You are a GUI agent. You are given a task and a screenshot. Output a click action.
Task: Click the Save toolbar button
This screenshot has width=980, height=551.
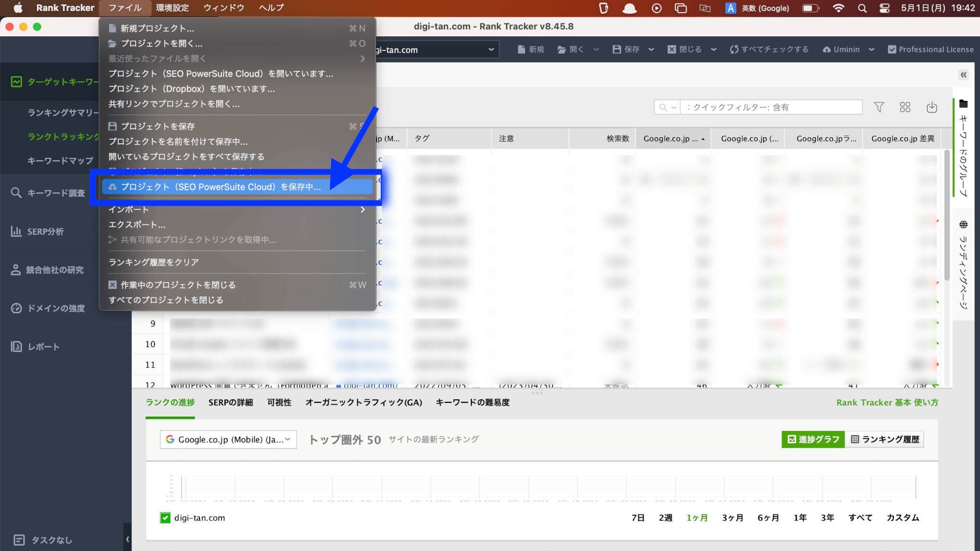626,49
